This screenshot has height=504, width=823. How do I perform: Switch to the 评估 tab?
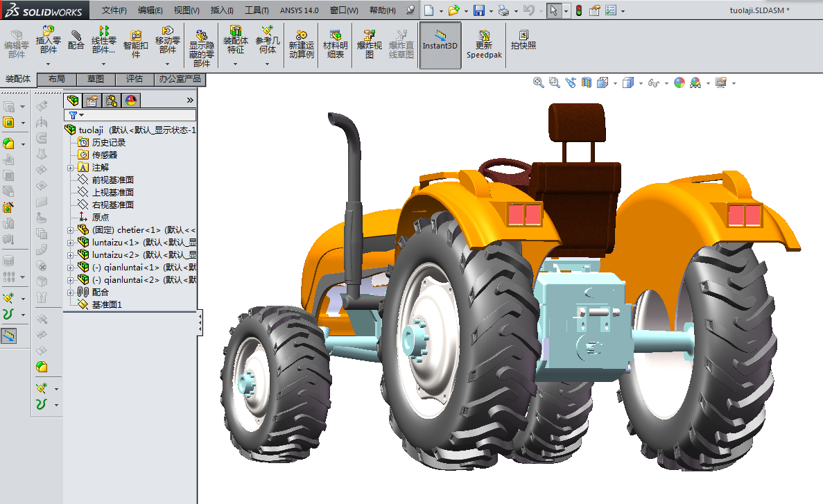(x=135, y=79)
